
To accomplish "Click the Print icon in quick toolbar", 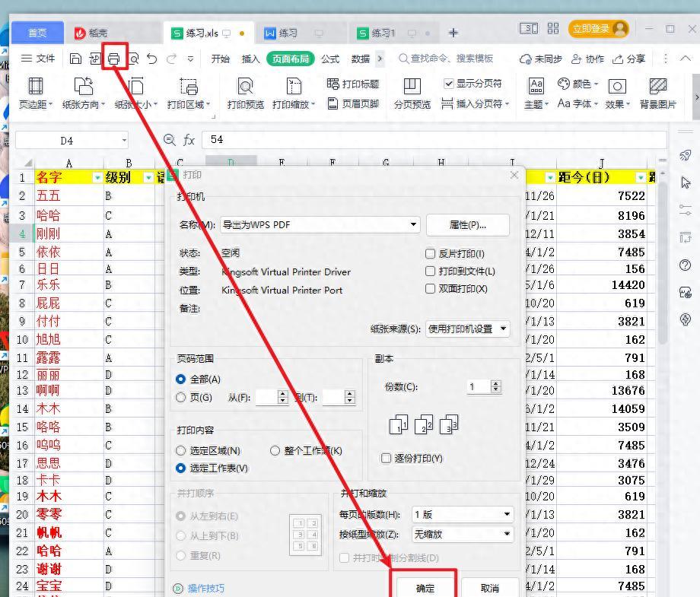I will (x=114, y=59).
